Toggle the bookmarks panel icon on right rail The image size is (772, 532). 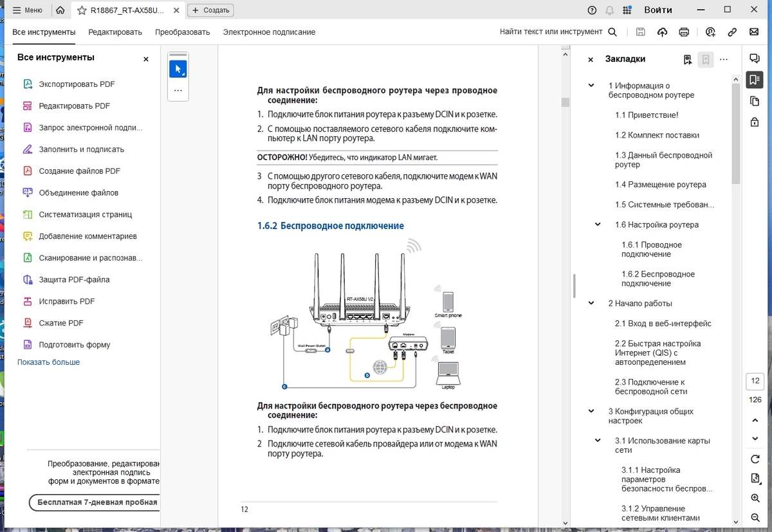point(755,80)
